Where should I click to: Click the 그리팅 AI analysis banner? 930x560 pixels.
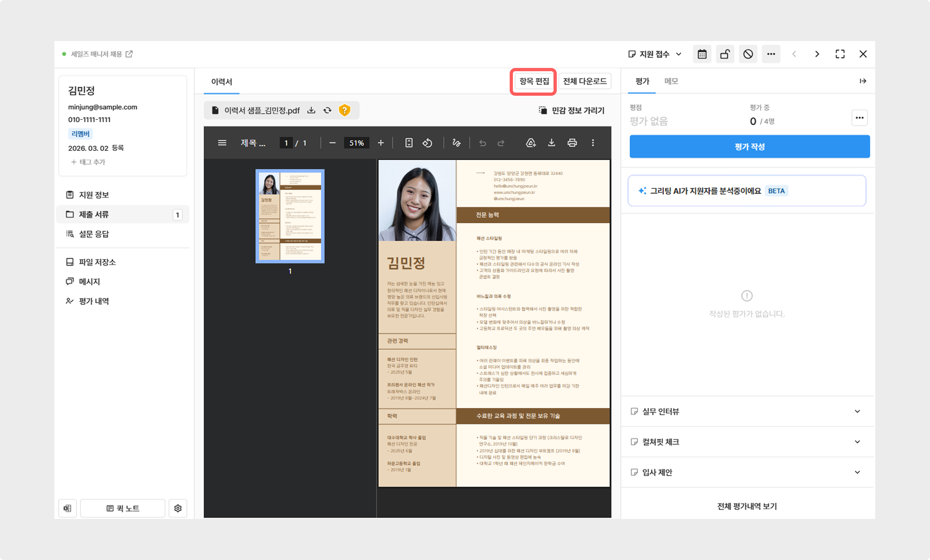[747, 191]
